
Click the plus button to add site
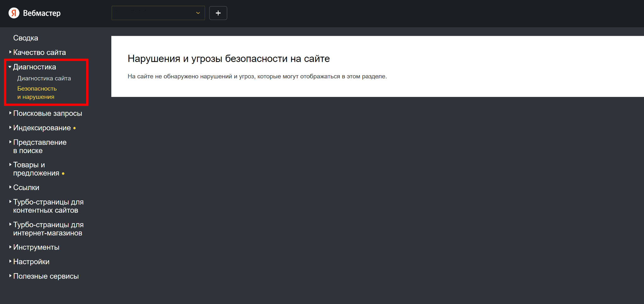coord(218,13)
